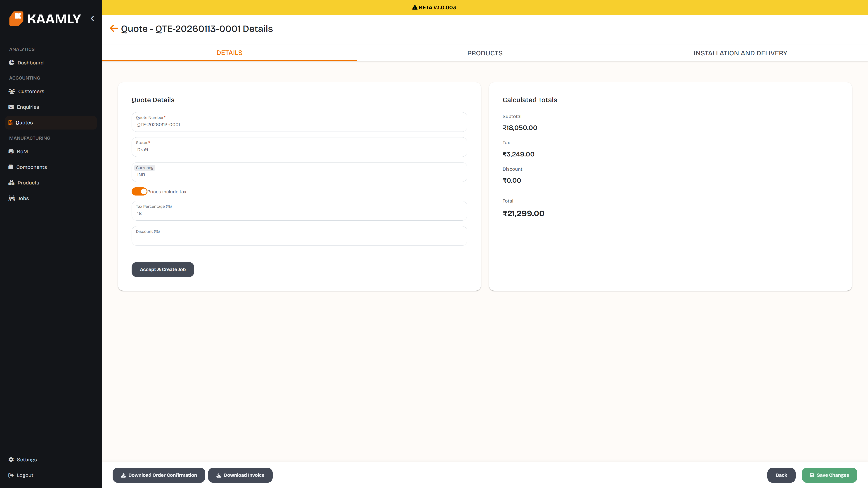The image size is (868, 488).
Task: Open the Products section icon
Action: [11, 183]
